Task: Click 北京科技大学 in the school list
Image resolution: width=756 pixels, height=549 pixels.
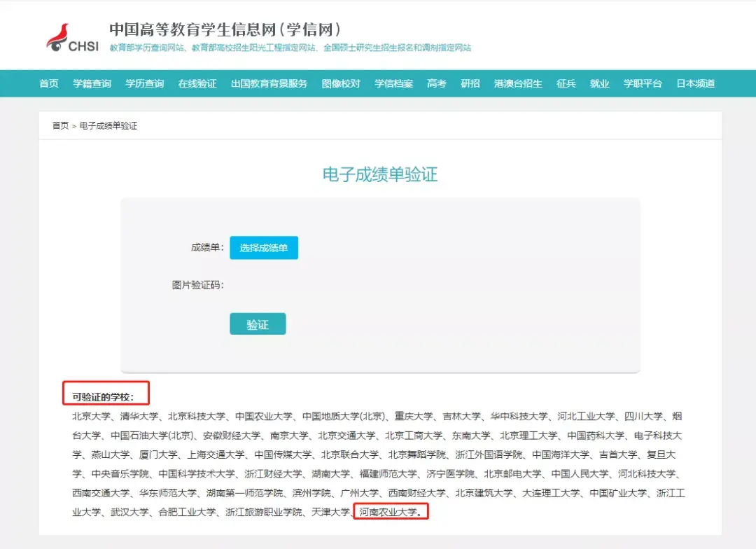Action: 197,417
